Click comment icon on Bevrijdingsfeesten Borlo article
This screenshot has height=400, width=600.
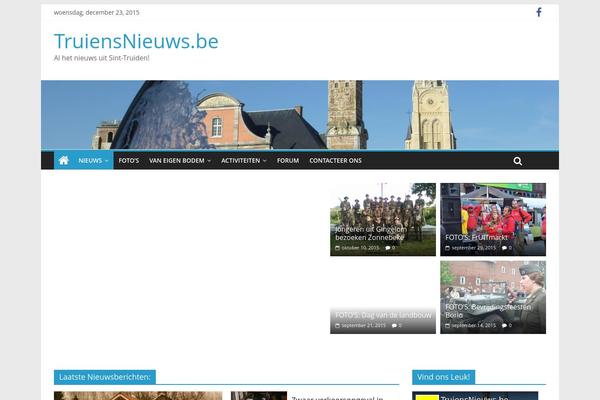(x=504, y=326)
